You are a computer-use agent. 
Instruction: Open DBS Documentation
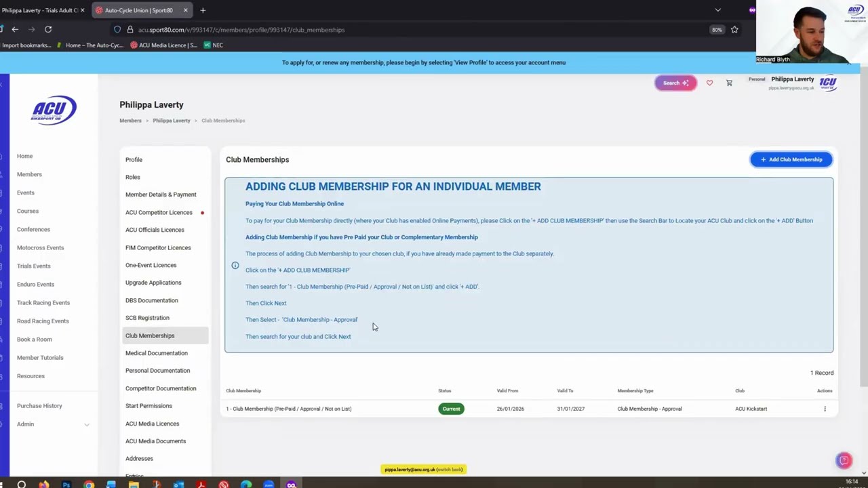click(151, 300)
